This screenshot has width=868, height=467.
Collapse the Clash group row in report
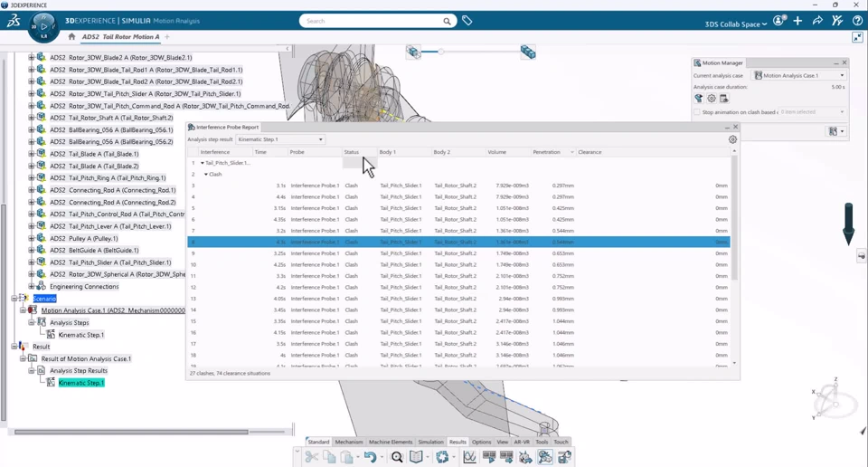206,174
